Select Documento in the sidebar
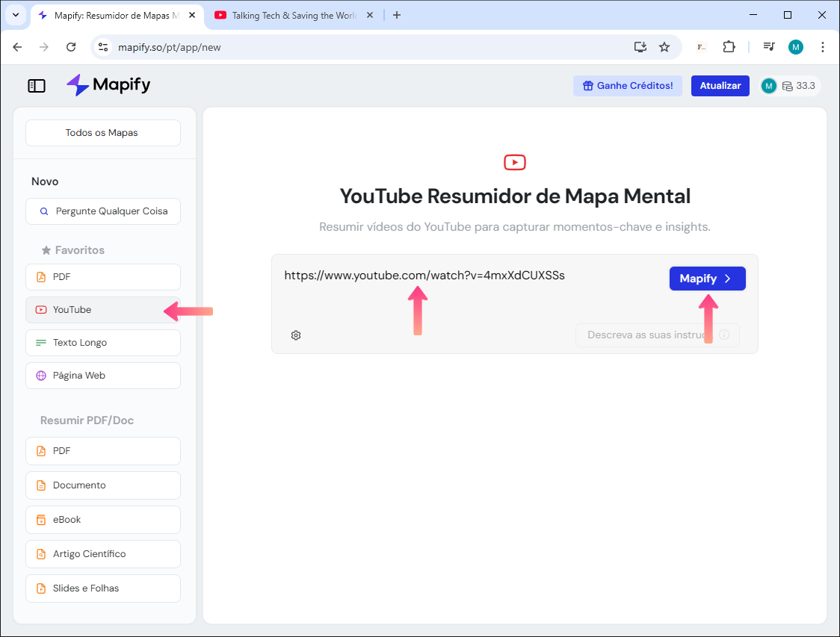The height and width of the screenshot is (637, 840). point(103,485)
